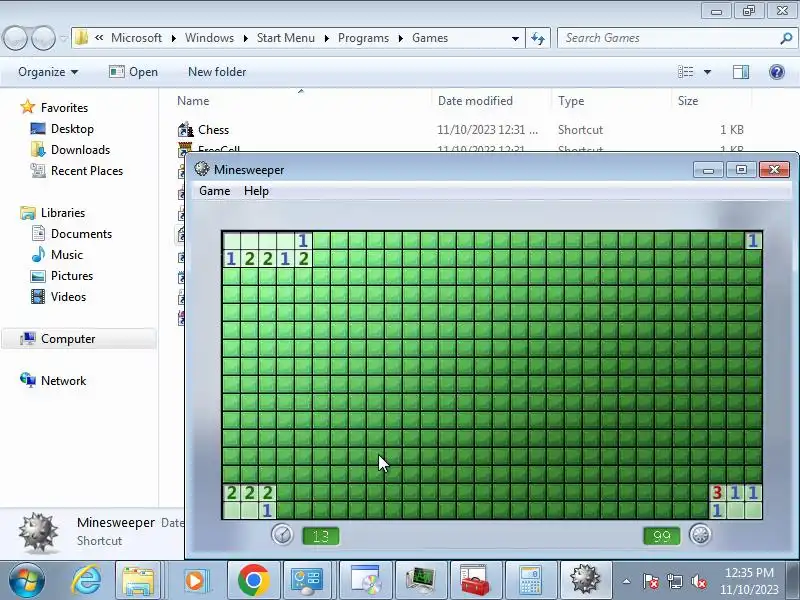The height and width of the screenshot is (600, 800).
Task: Click the red 3 cell on the minefield
Action: [x=717, y=492]
